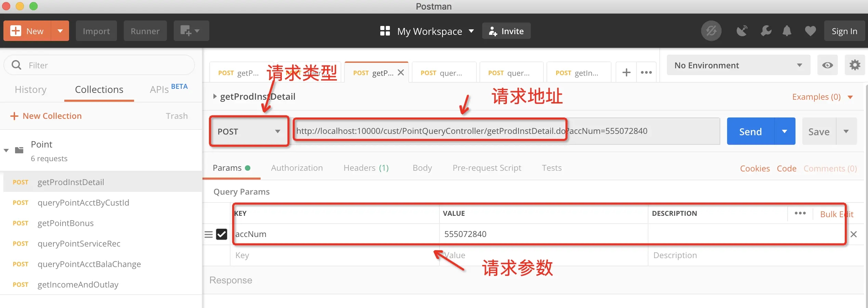Expand the getProdInstDetail title triangle
Screen dimensions: 868x308
pyautogui.click(x=215, y=96)
